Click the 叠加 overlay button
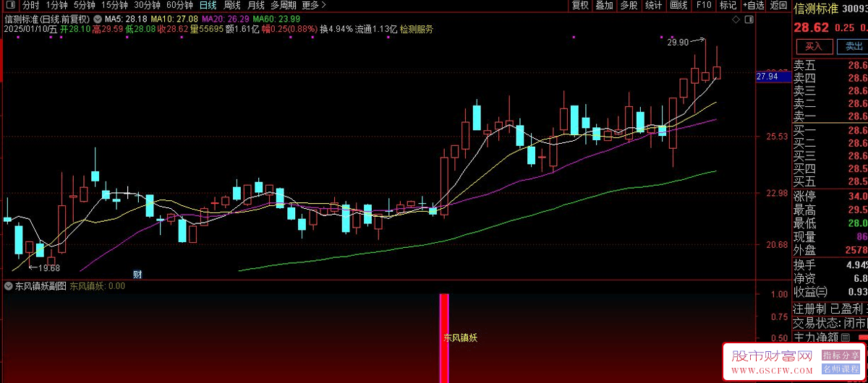Image resolution: width=868 pixels, height=383 pixels. tap(605, 5)
